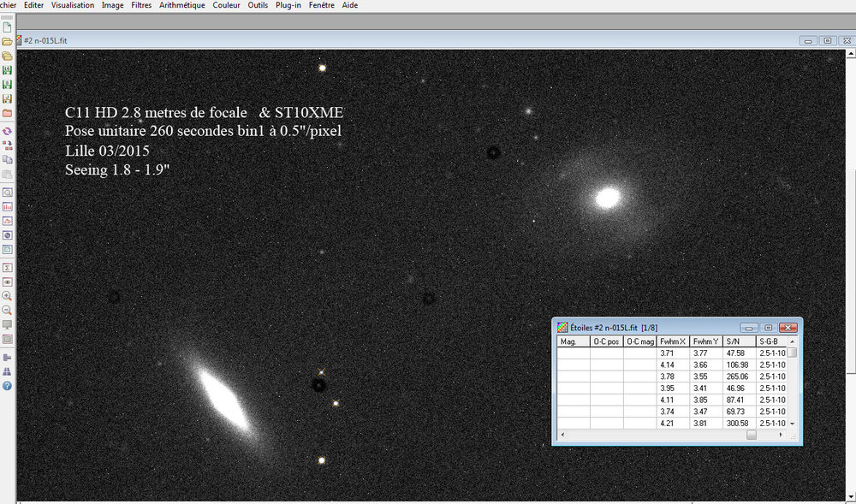
Task: Open the Visualisation menu
Action: pos(73,5)
